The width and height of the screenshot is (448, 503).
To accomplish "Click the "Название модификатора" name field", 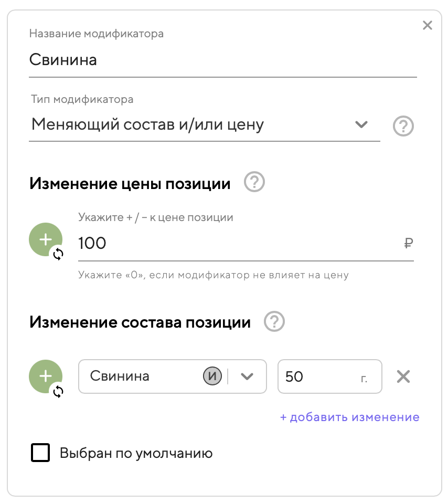I will [222, 60].
